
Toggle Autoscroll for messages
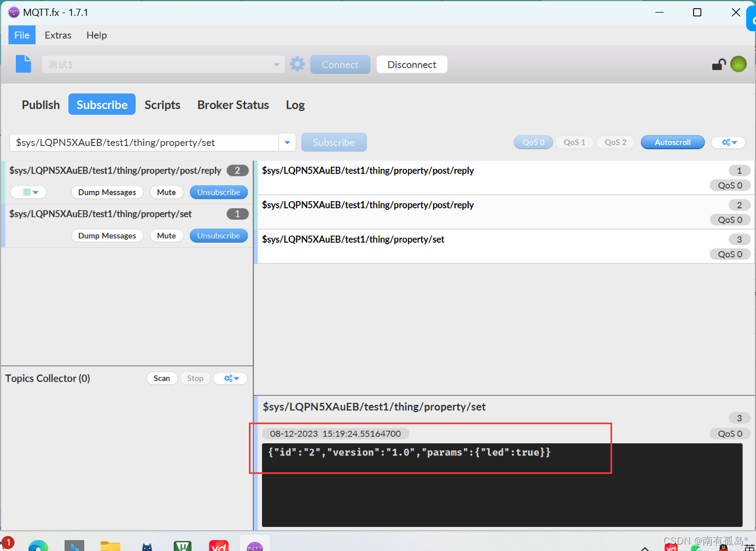673,142
